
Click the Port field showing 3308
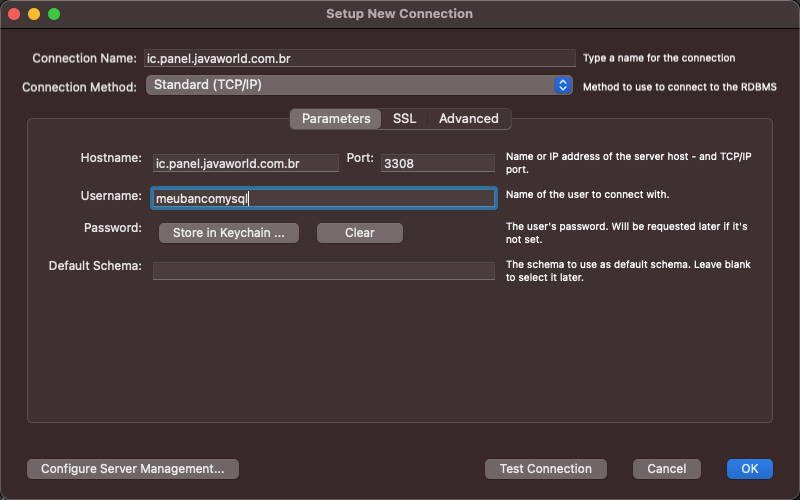coord(437,163)
